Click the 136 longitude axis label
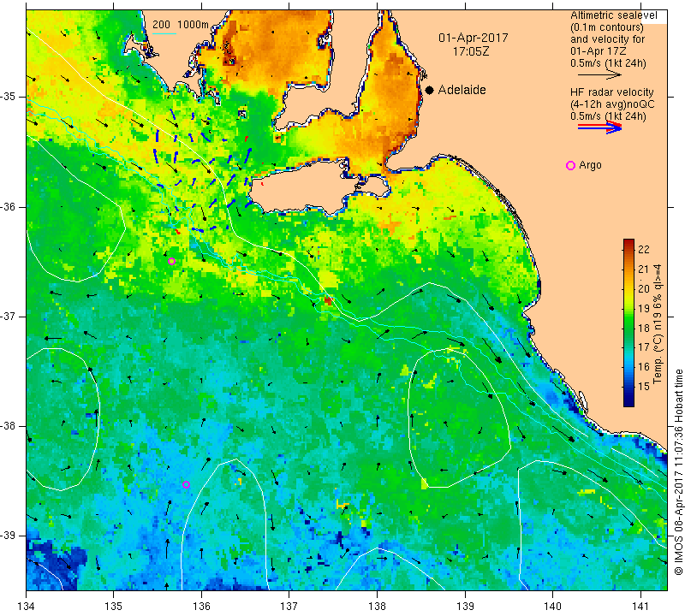Image resolution: width=685 pixels, height=616 pixels. tap(201, 607)
